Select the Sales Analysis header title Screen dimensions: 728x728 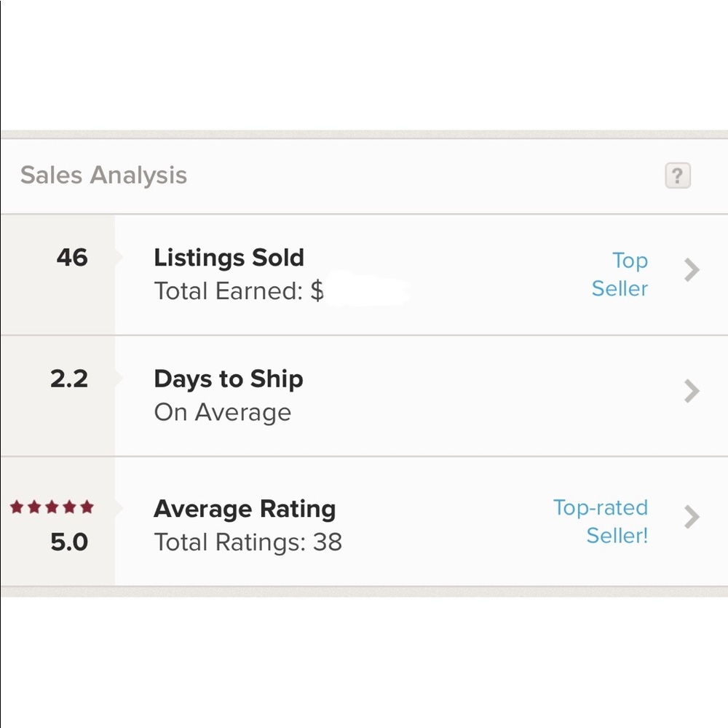click(105, 175)
